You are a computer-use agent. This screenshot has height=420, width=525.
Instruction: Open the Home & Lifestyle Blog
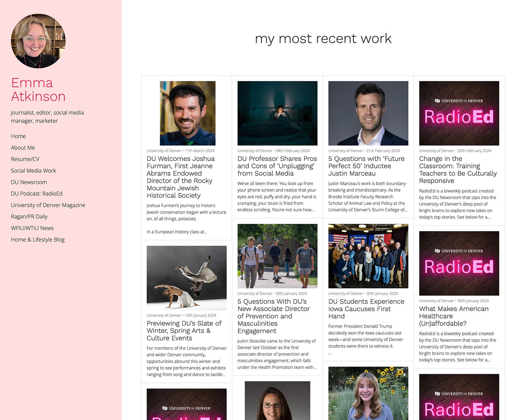coord(37,239)
